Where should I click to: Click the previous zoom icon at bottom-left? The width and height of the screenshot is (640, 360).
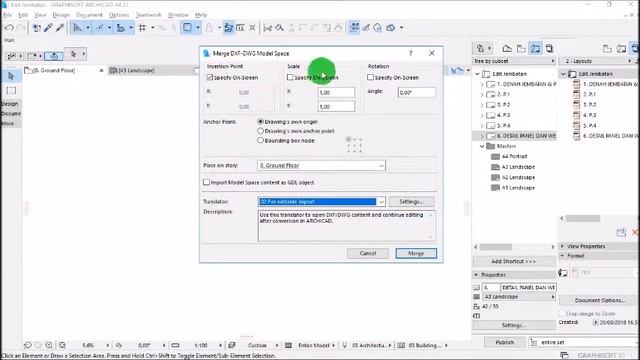point(27,345)
